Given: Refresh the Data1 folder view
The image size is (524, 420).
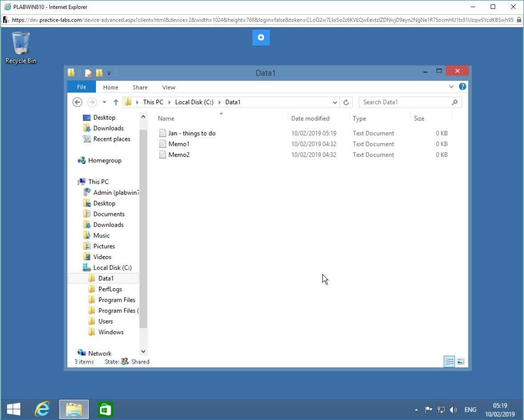Looking at the screenshot, I should pyautogui.click(x=346, y=102).
